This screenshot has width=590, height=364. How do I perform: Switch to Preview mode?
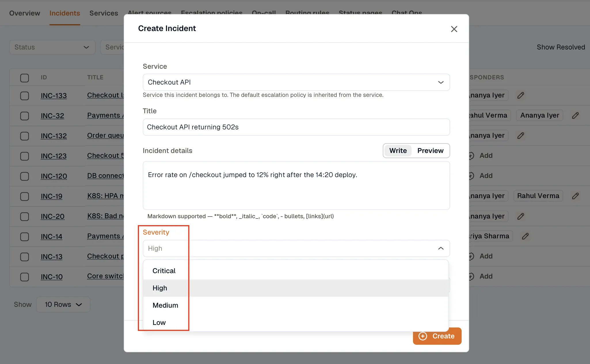click(x=430, y=151)
